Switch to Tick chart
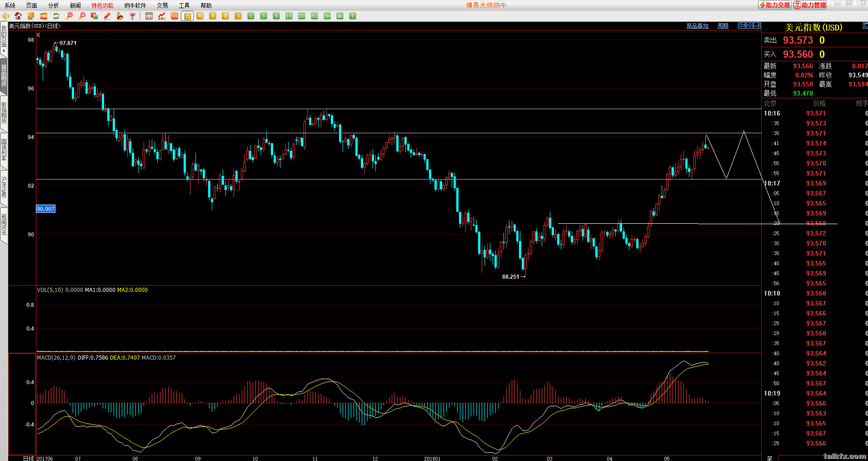 [x=175, y=16]
